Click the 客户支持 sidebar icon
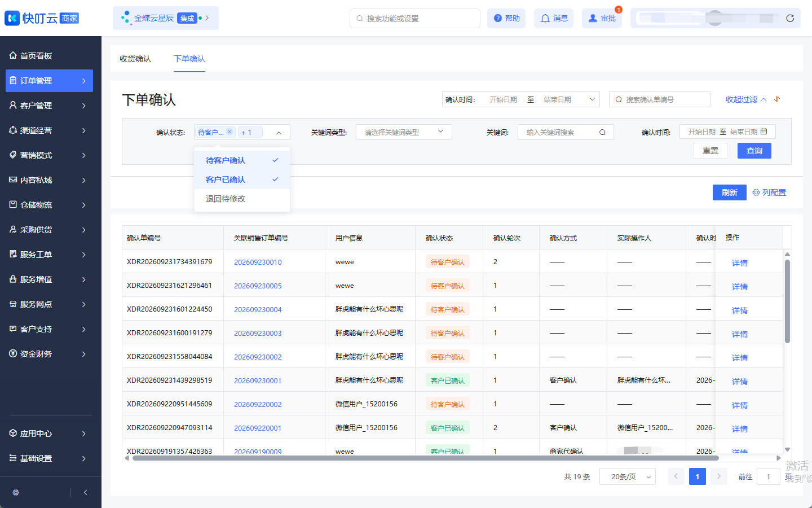812x508 pixels. tap(13, 329)
